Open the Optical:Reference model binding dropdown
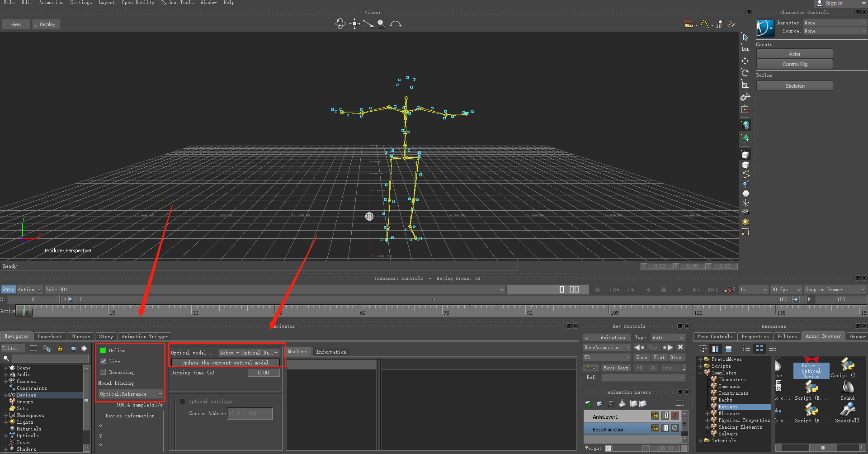Image resolution: width=868 pixels, height=454 pixels. (x=131, y=394)
